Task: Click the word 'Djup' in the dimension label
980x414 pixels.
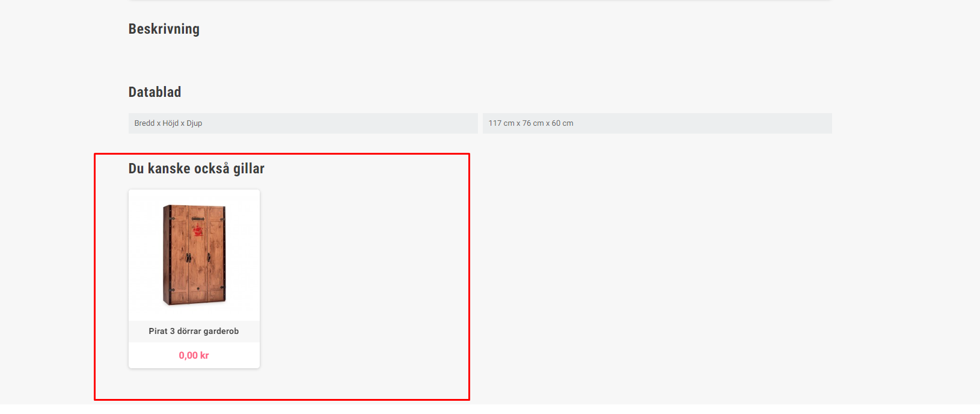Action: point(194,123)
